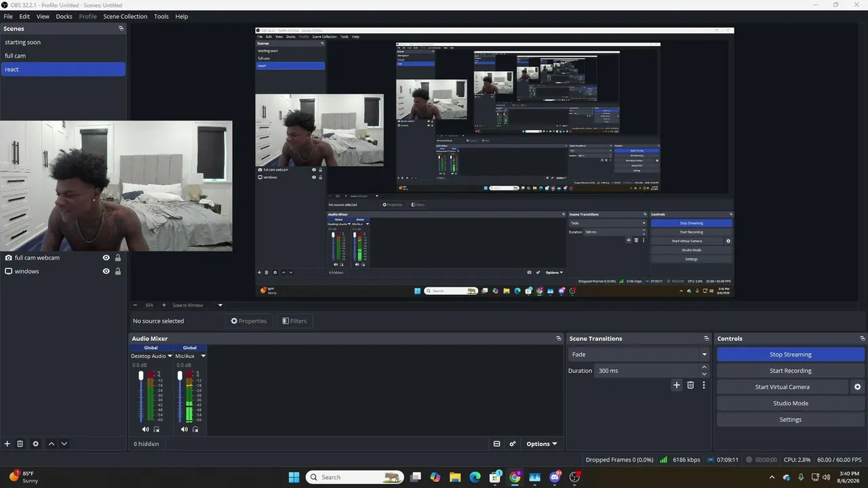Increase transition duration stepper up
The image size is (868, 488).
click(x=704, y=367)
